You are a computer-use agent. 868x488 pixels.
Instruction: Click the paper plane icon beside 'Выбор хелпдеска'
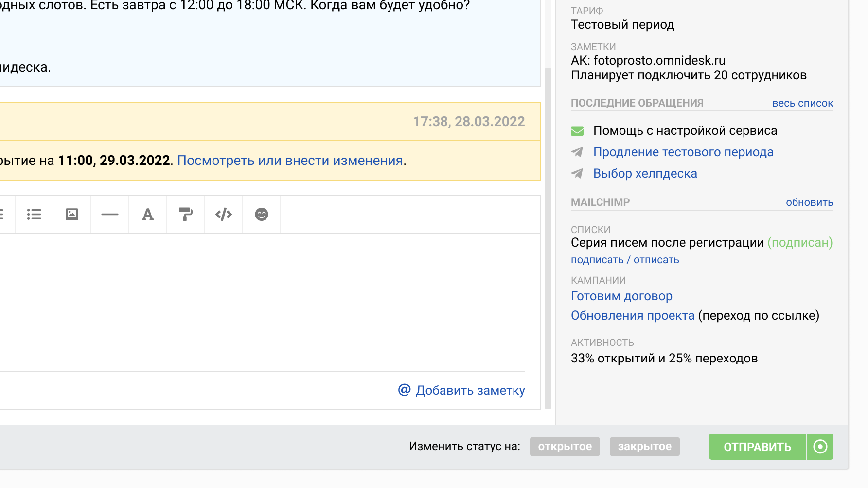(577, 173)
